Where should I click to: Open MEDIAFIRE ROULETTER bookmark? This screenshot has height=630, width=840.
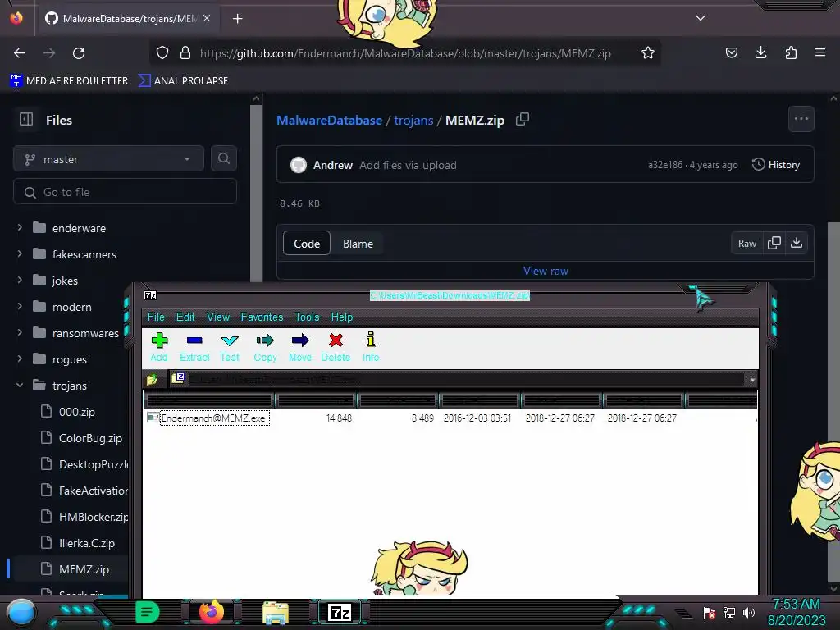tap(70, 81)
